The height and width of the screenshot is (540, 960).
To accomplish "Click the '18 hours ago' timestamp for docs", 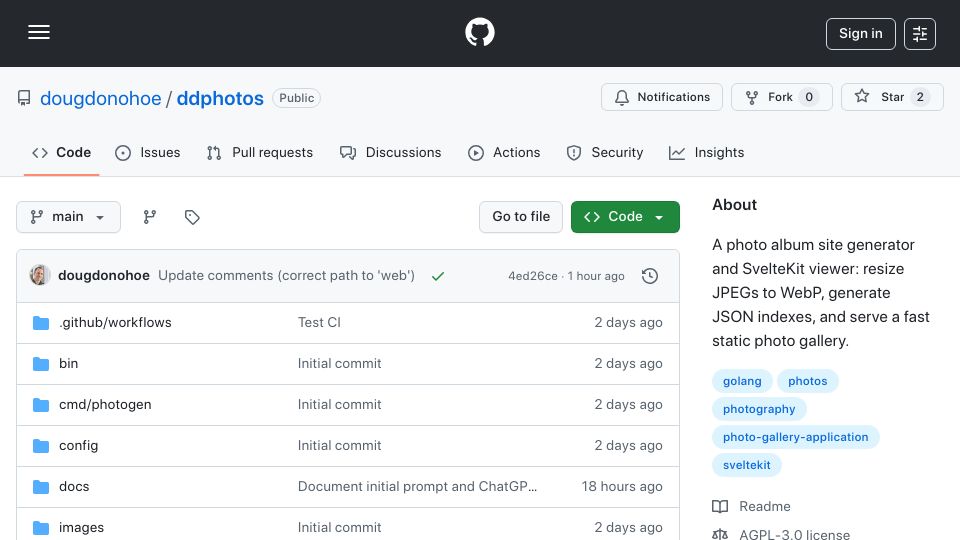I will tap(621, 487).
